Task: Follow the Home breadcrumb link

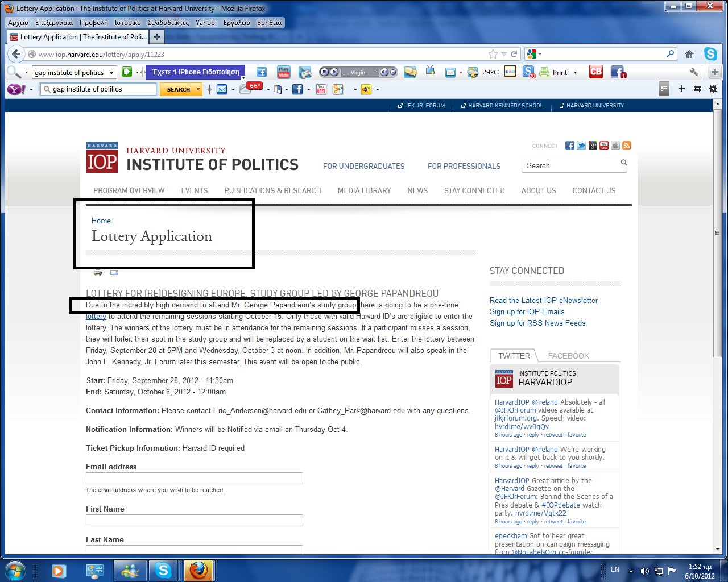Action: tap(101, 221)
